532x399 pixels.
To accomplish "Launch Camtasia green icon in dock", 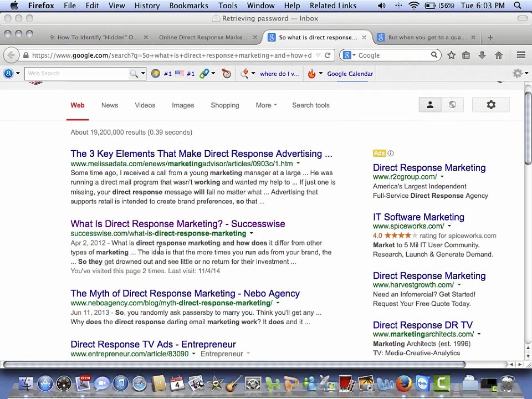I will 442,383.
